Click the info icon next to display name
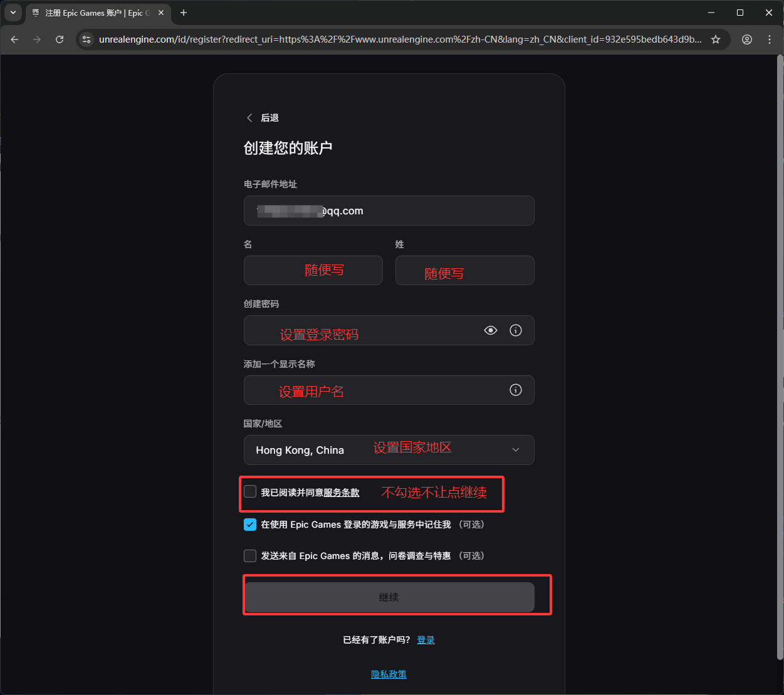The height and width of the screenshot is (695, 784). (x=515, y=390)
